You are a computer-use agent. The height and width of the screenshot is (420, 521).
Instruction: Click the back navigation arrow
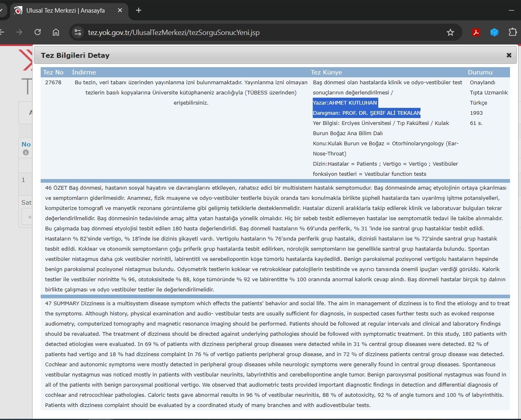click(x=2, y=32)
